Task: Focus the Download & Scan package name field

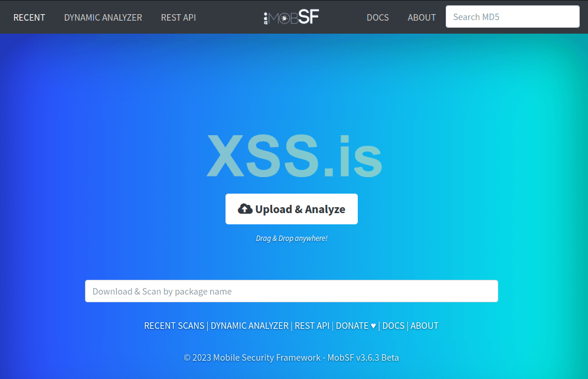Action: (x=292, y=291)
